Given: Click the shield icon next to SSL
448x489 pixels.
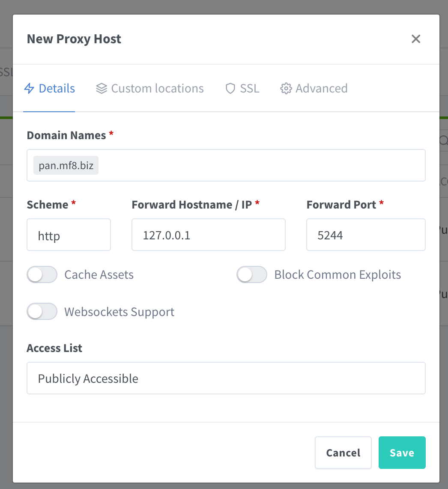Looking at the screenshot, I should point(230,89).
